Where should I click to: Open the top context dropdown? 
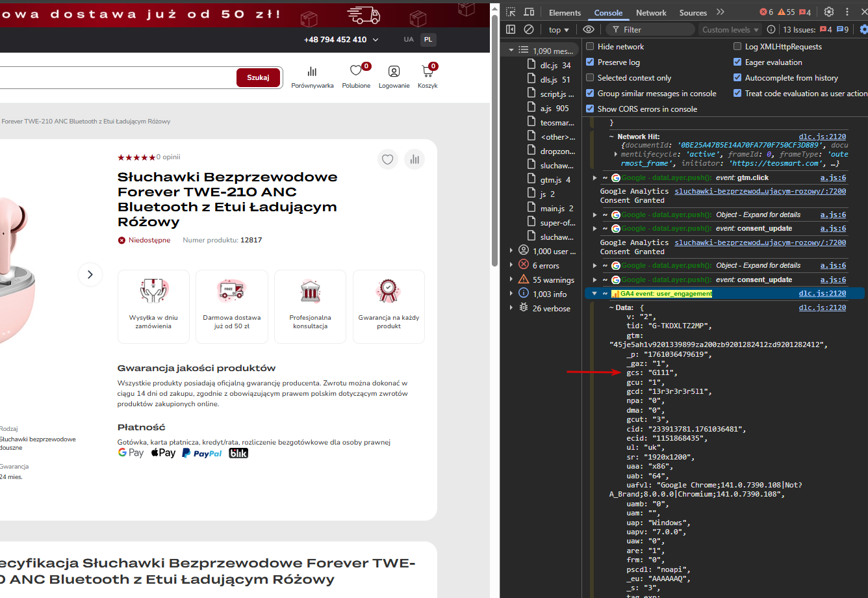[x=559, y=29]
